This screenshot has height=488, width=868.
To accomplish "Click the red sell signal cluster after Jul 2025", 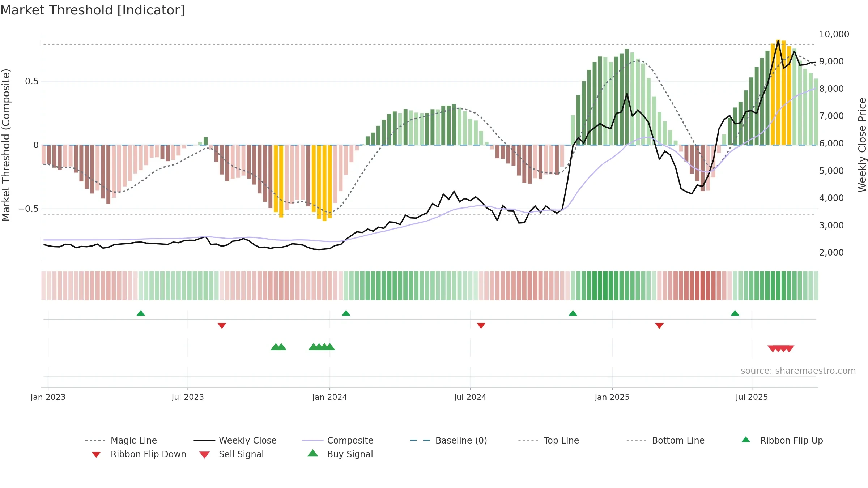I will pyautogui.click(x=781, y=348).
